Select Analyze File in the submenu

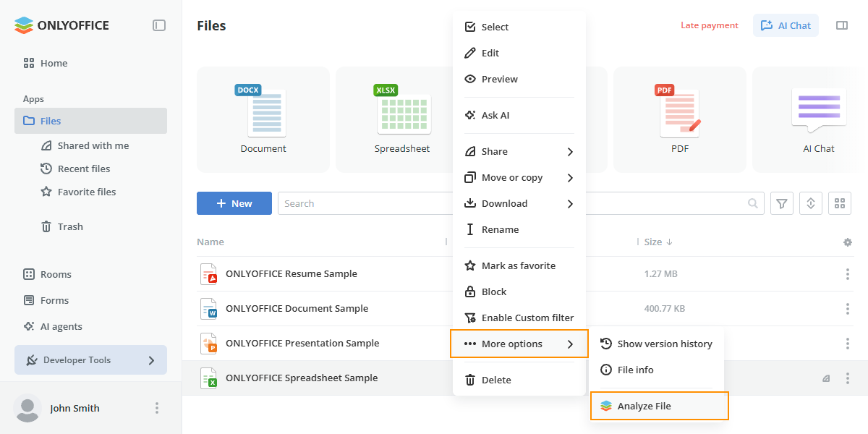coord(658,406)
